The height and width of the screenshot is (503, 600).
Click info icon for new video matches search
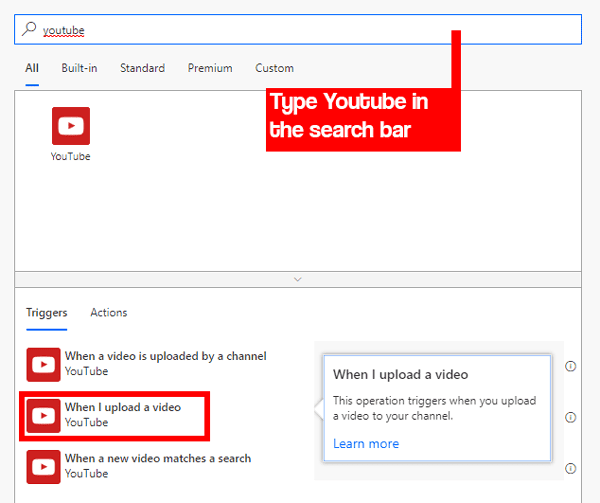[570, 468]
